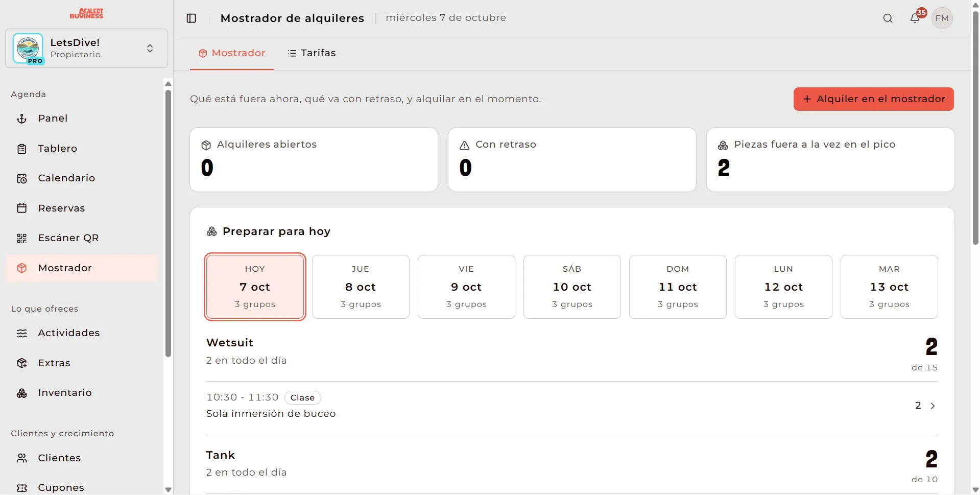
Task: Select the Mostrador tab
Action: [232, 53]
